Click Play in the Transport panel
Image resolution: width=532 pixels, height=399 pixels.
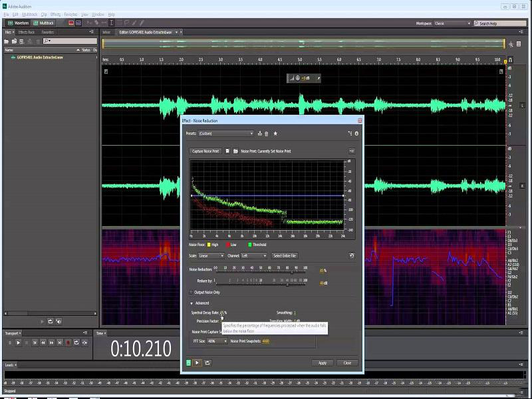pyautogui.click(x=18, y=343)
